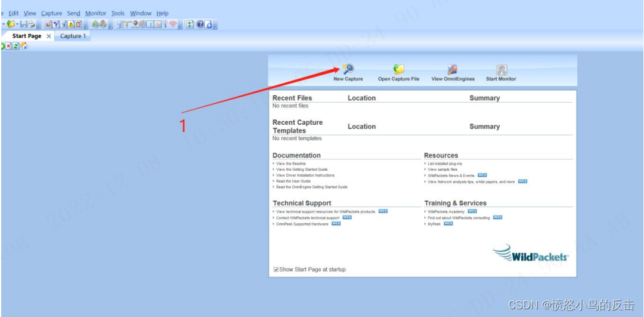
Task: Click the Save floppy disk toolbar icon
Action: pos(23,24)
